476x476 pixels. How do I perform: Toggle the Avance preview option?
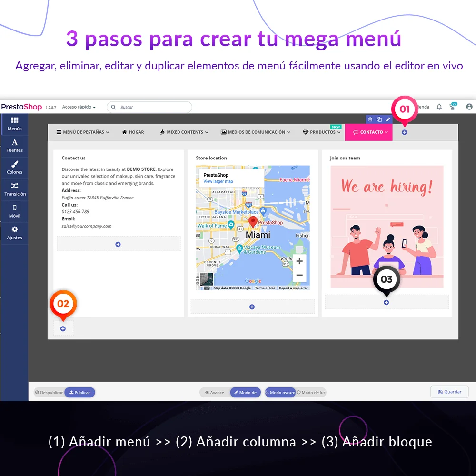point(214,392)
